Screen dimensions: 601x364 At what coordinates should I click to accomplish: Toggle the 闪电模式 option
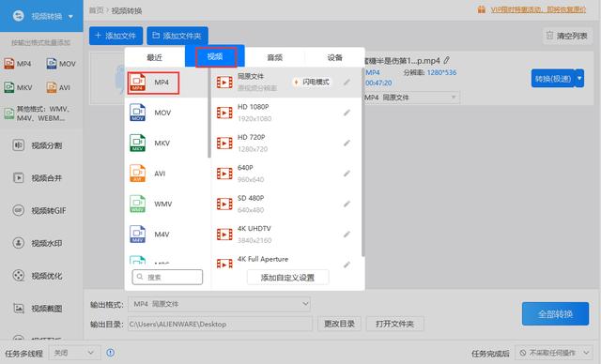312,82
